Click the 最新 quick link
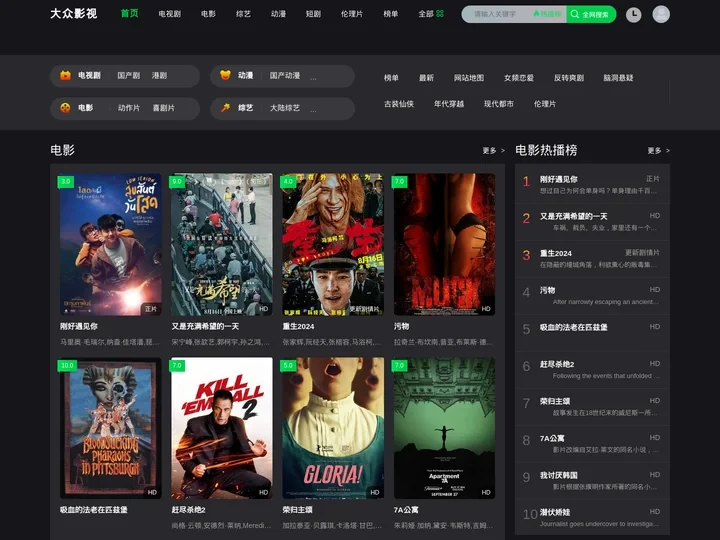Image resolution: width=720 pixels, height=540 pixels. [x=426, y=78]
